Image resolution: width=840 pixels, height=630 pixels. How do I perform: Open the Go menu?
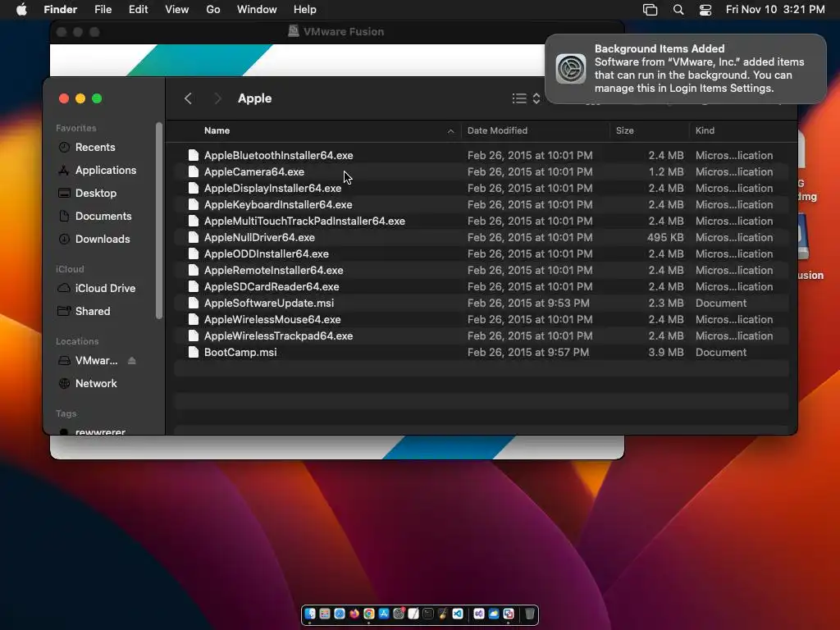tap(213, 10)
